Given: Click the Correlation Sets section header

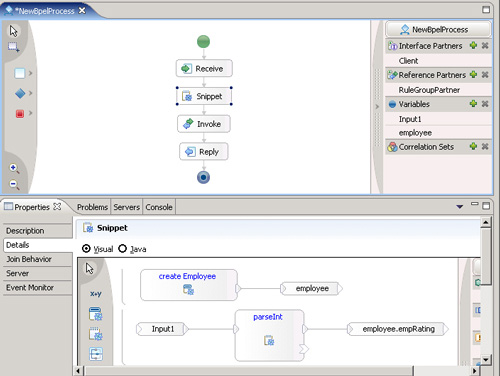Looking at the screenshot, I should [x=426, y=147].
